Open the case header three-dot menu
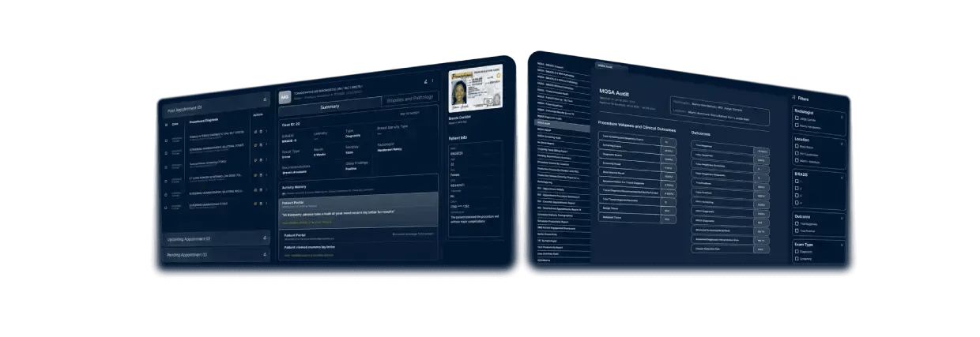Screen dimensions: 980x337 pos(432,81)
